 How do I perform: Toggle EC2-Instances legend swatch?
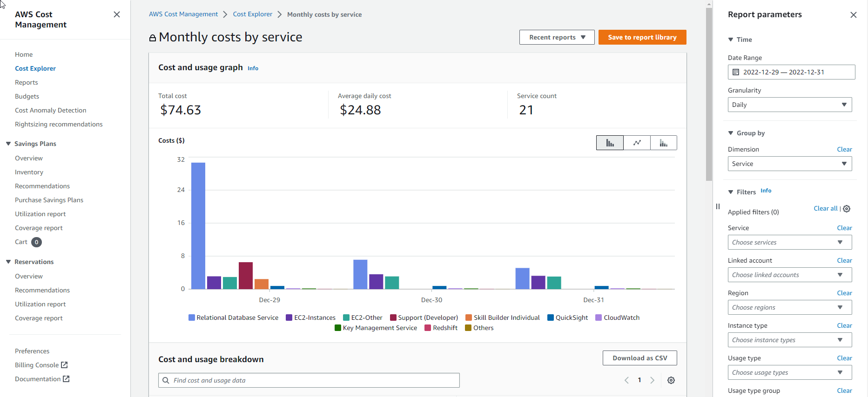289,318
